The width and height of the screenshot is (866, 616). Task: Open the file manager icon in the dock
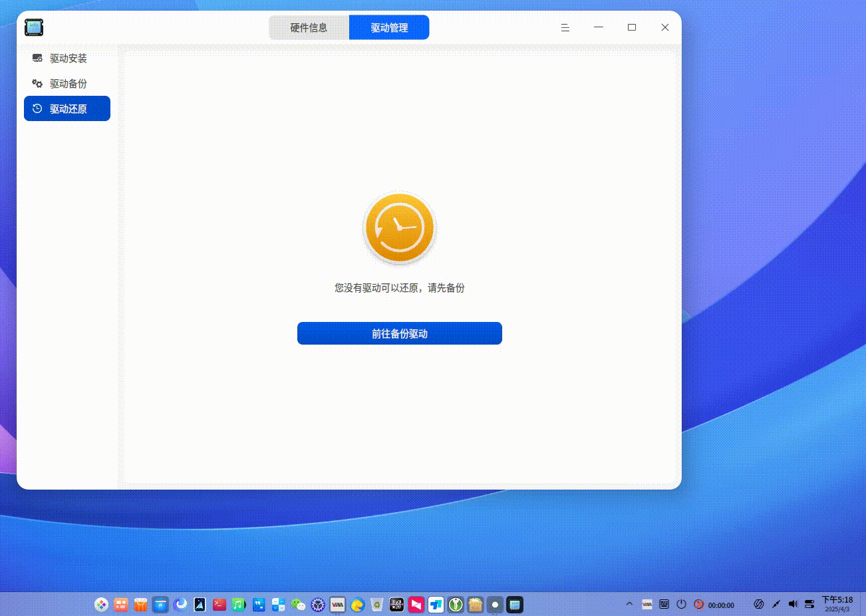(160, 605)
